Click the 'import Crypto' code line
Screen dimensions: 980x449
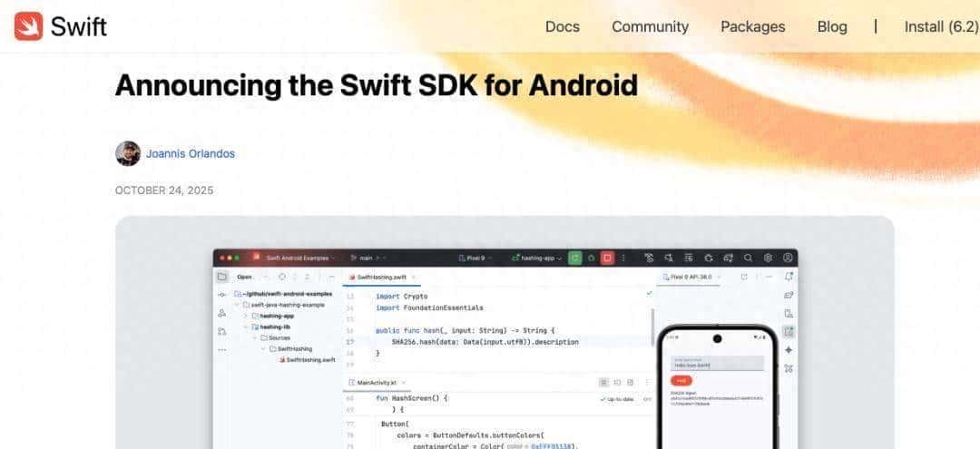pos(401,296)
